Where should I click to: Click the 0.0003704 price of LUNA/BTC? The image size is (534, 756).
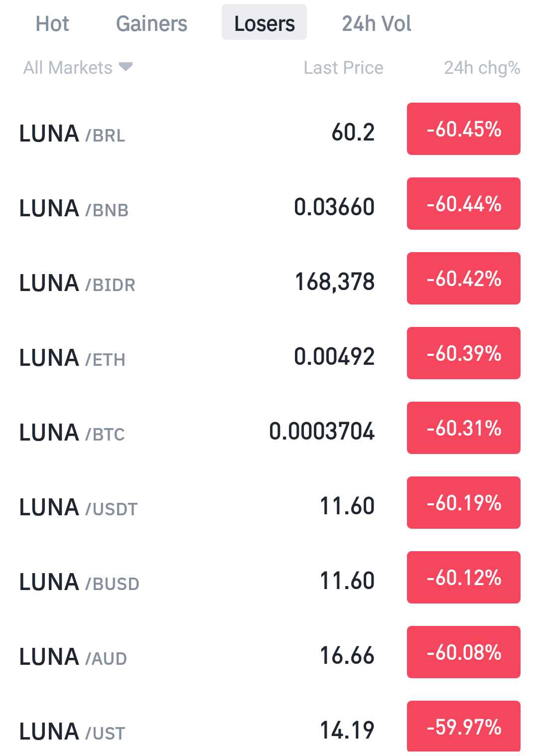[x=322, y=431]
